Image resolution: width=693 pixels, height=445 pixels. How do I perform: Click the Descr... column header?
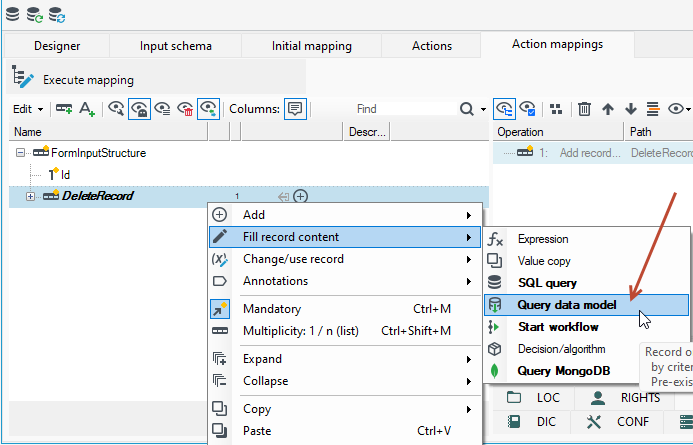tap(367, 132)
